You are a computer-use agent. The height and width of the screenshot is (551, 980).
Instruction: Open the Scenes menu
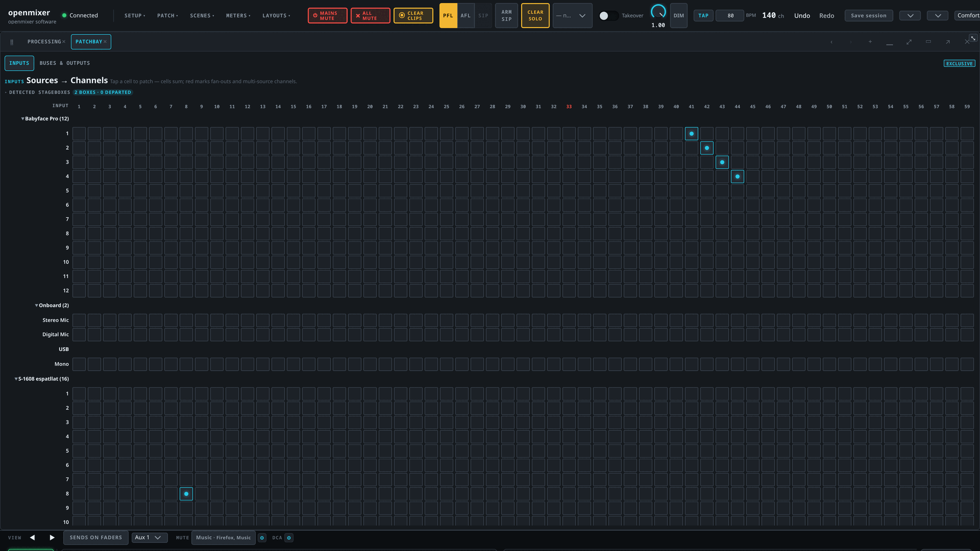coord(202,16)
